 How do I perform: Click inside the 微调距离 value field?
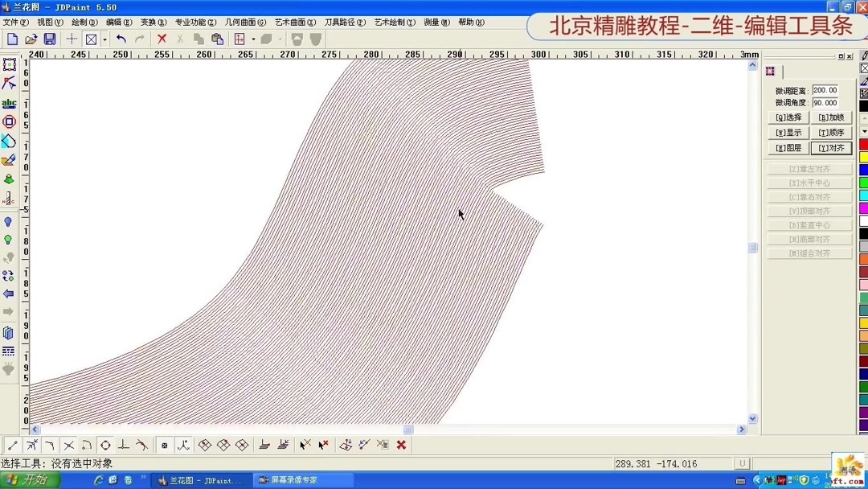[x=825, y=91]
